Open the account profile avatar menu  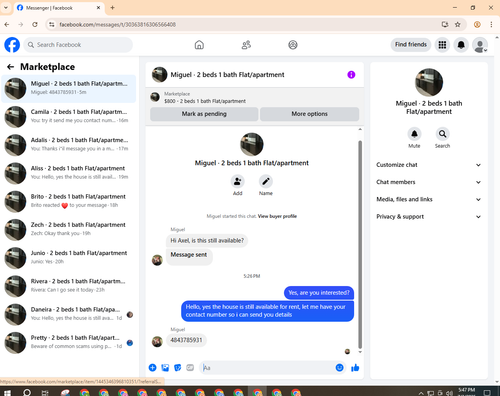[x=480, y=45]
